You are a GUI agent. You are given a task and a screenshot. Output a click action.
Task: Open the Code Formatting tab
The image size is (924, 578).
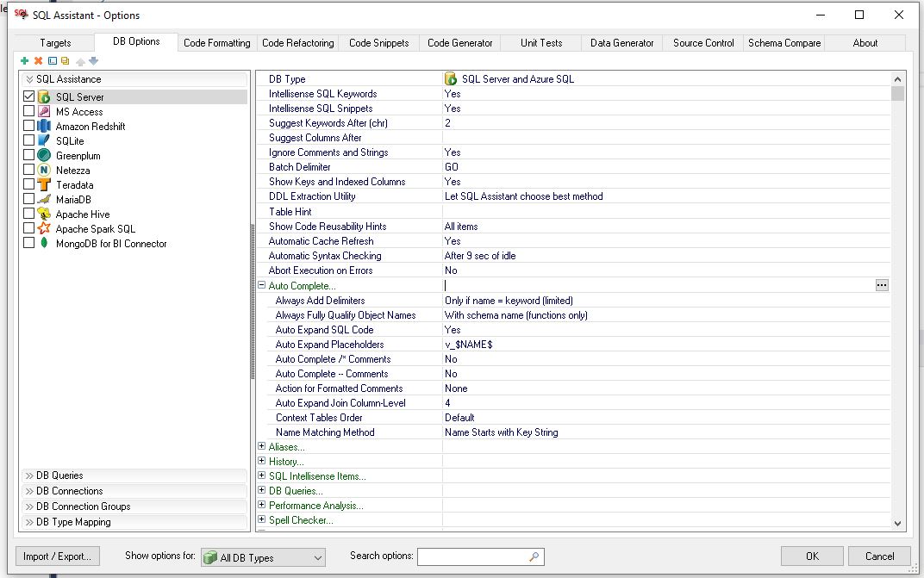point(217,43)
